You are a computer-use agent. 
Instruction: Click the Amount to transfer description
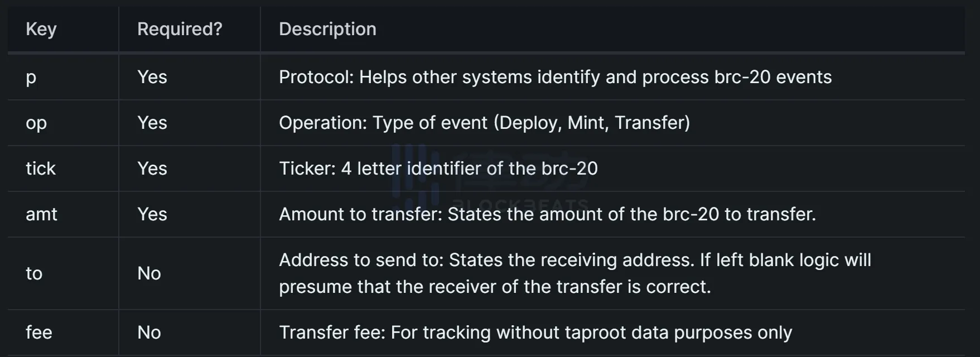click(x=547, y=214)
